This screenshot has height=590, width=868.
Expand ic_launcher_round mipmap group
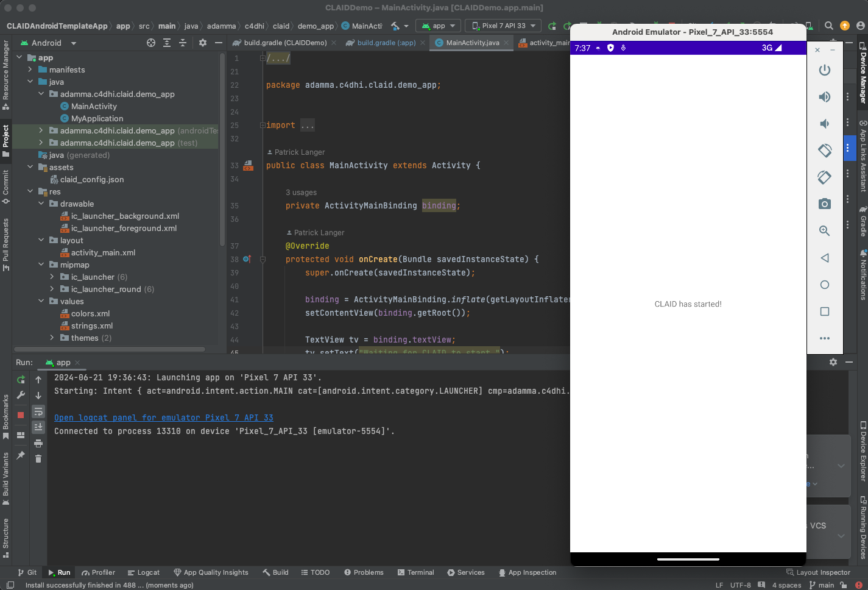coord(52,289)
